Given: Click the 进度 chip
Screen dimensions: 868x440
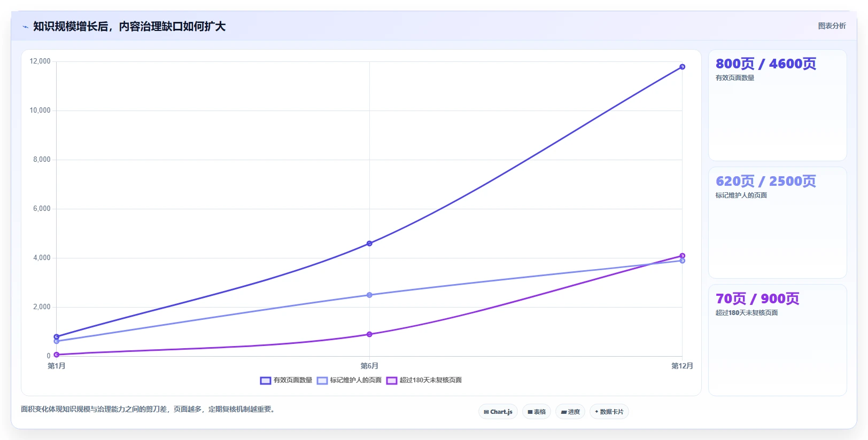Looking at the screenshot, I should coord(570,412).
